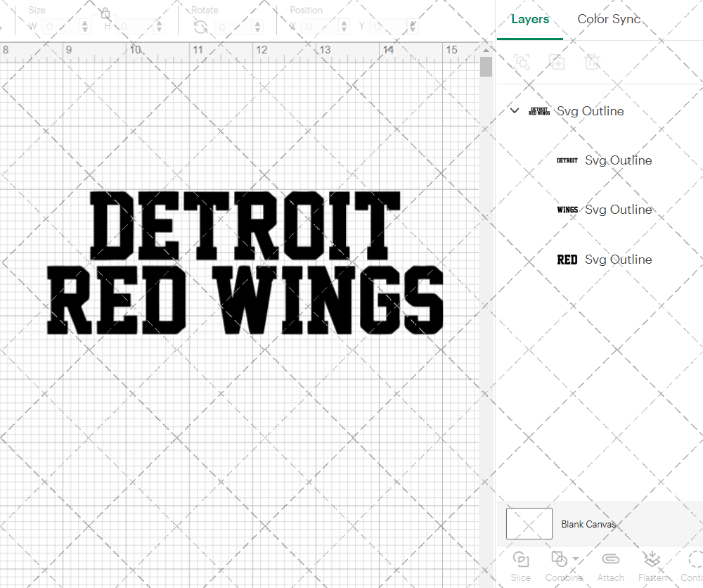Select the WINGS text on canvas
The image size is (703, 588).
pyautogui.click(x=328, y=300)
